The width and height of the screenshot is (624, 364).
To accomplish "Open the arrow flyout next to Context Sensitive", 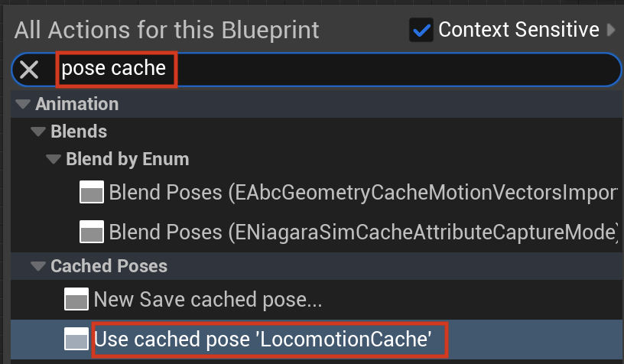I will (x=611, y=30).
